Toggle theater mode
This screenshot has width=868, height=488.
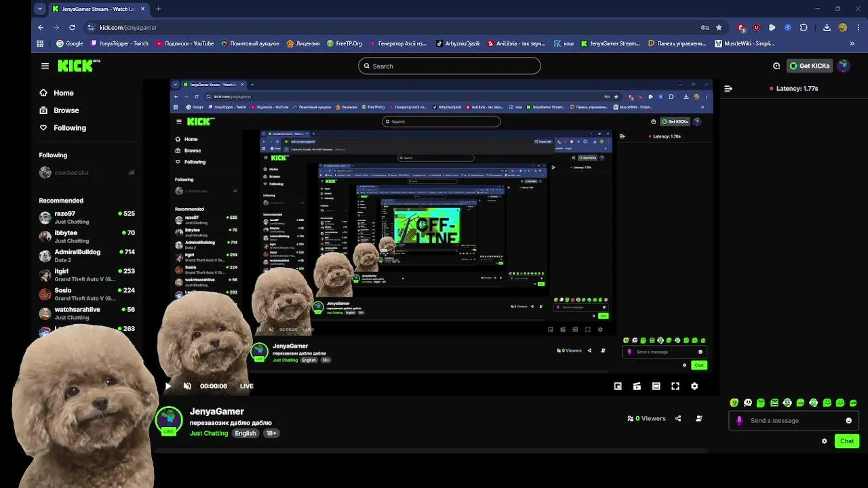[656, 386]
